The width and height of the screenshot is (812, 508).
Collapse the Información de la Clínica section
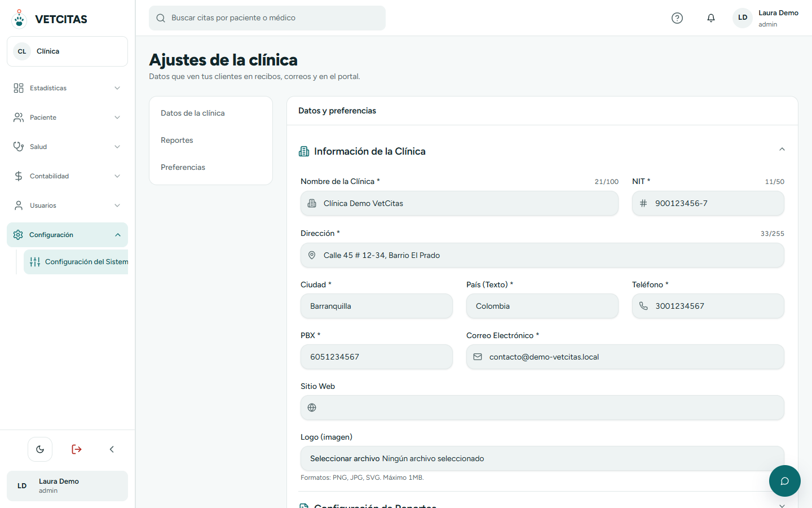coord(782,150)
